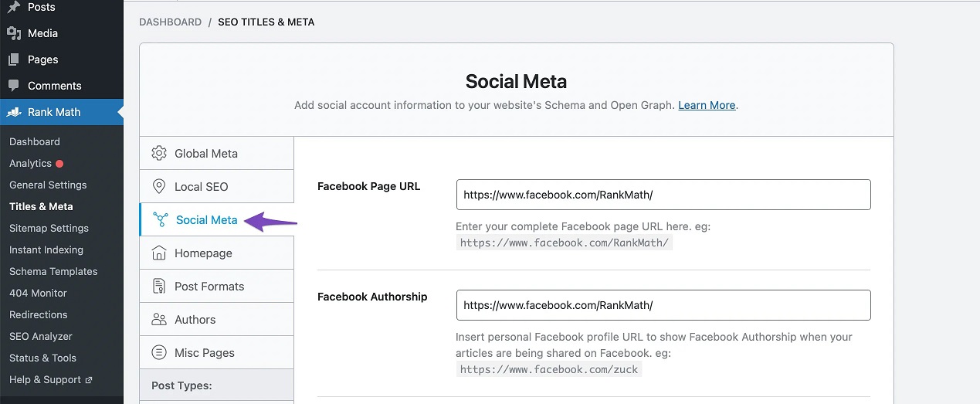Switch to the Homepage tab
The image size is (980, 404).
[217, 253]
